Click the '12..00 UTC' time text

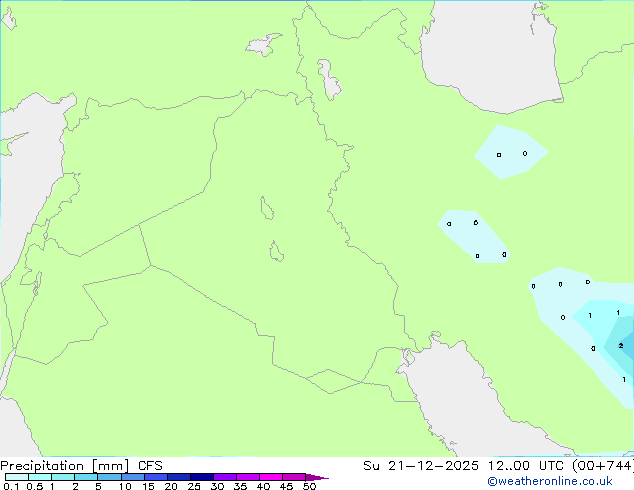tap(528, 466)
